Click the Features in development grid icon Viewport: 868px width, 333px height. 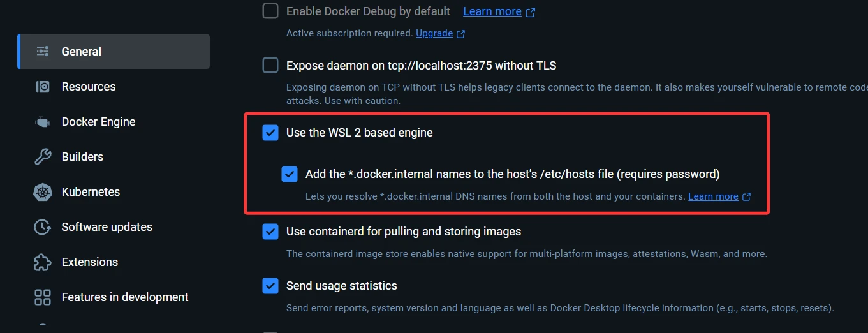(43, 297)
